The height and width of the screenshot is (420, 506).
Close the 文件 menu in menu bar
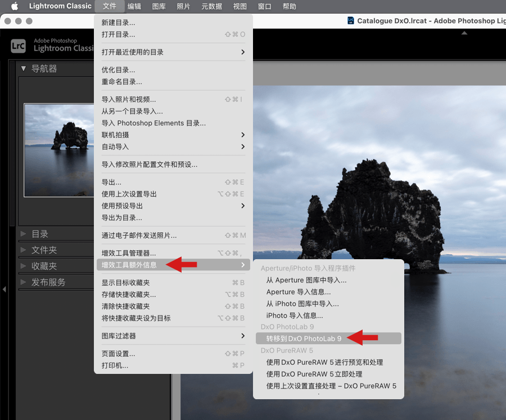110,6
